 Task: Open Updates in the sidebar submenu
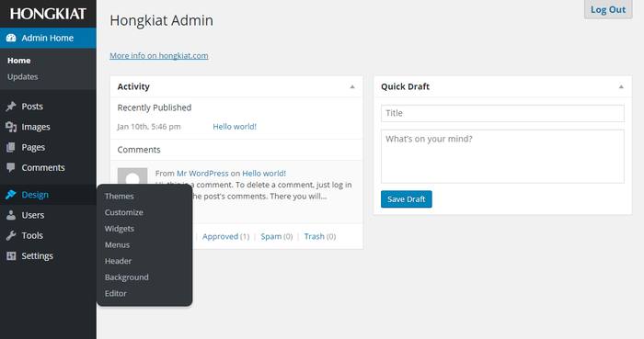click(23, 76)
